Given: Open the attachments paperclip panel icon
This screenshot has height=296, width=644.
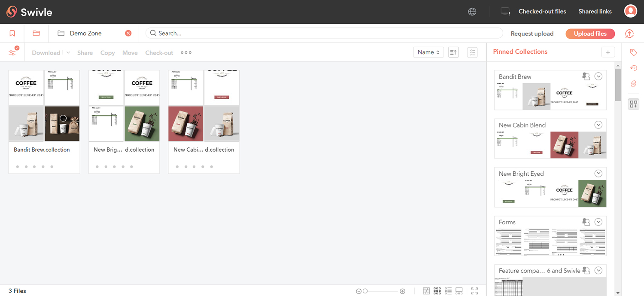Looking at the screenshot, I should [633, 84].
